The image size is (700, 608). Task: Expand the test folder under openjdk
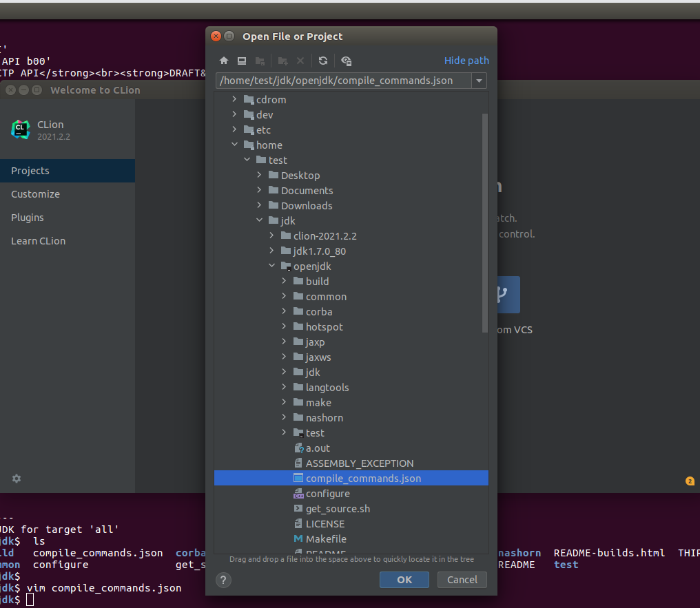[284, 432]
